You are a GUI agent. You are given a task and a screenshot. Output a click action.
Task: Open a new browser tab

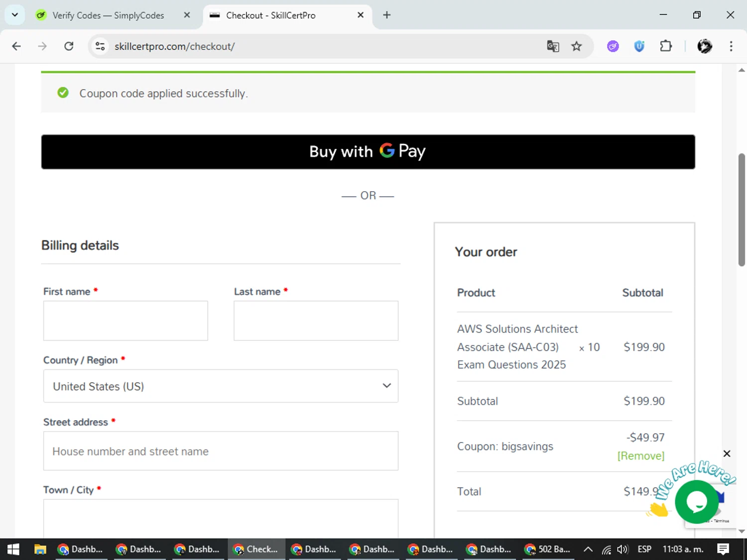click(x=386, y=15)
